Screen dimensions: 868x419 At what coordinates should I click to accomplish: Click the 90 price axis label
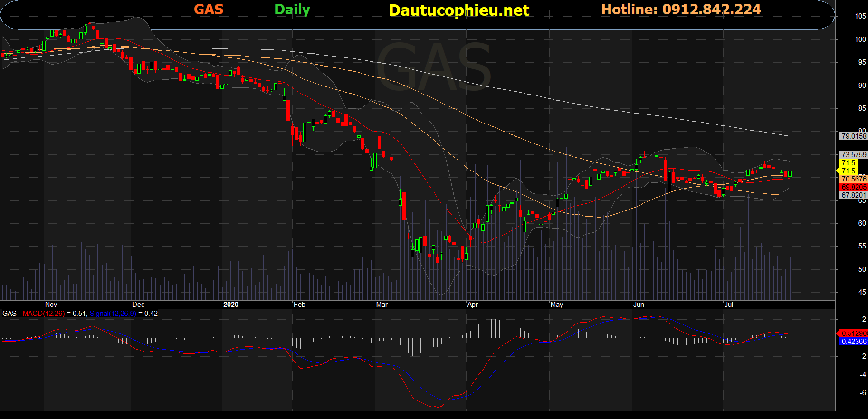[x=862, y=86]
